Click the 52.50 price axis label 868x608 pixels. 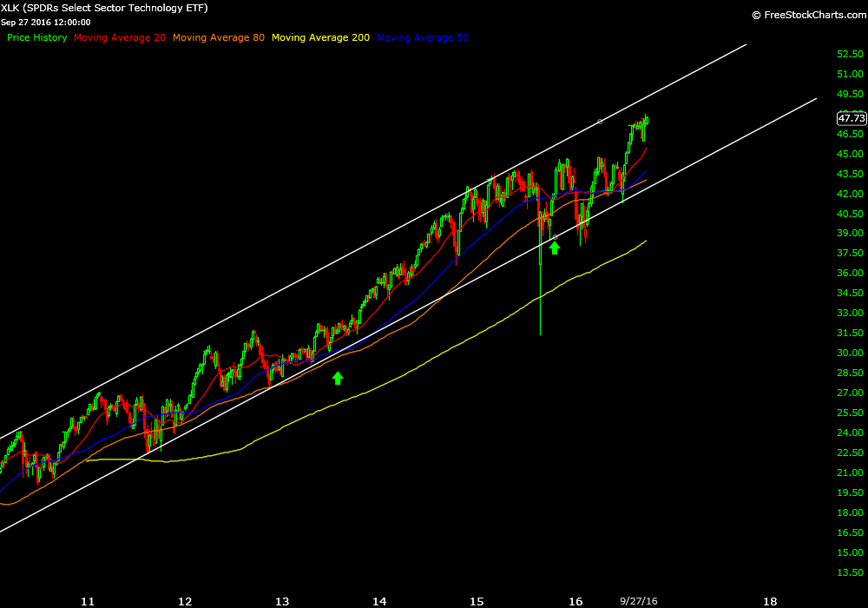849,54
